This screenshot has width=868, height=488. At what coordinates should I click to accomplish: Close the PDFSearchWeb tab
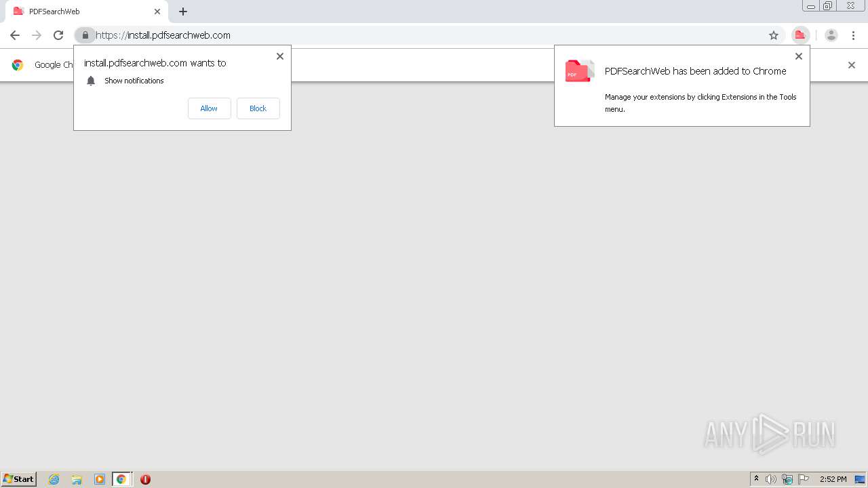click(x=157, y=12)
